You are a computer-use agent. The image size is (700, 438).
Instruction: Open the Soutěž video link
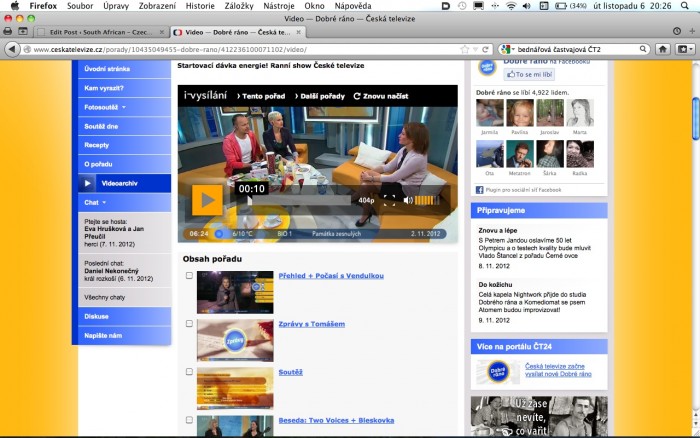tap(291, 372)
